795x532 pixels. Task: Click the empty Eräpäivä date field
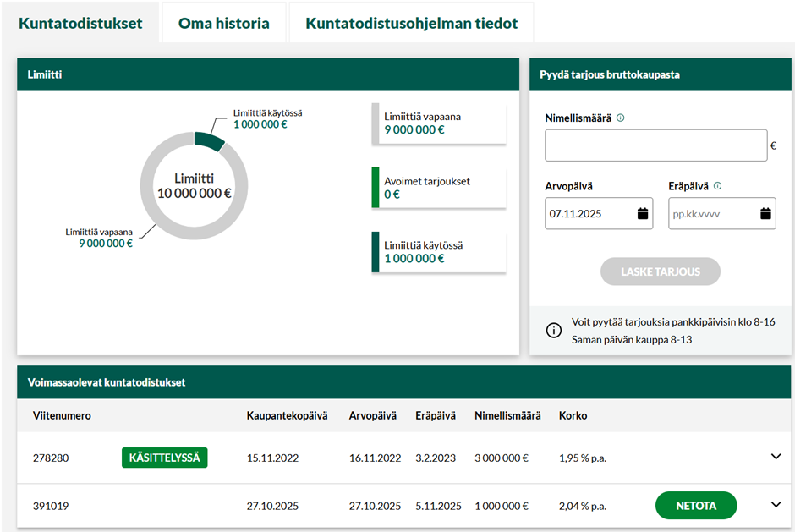710,214
